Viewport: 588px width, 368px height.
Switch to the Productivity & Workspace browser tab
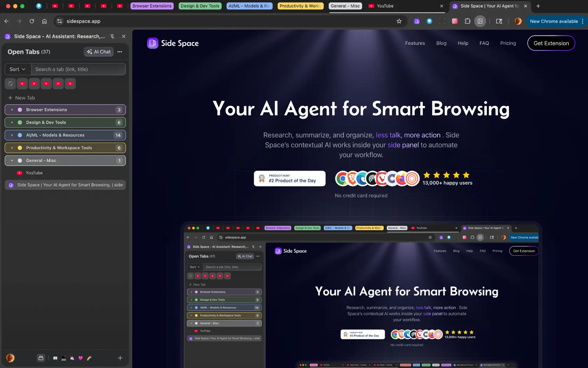[x=300, y=6]
